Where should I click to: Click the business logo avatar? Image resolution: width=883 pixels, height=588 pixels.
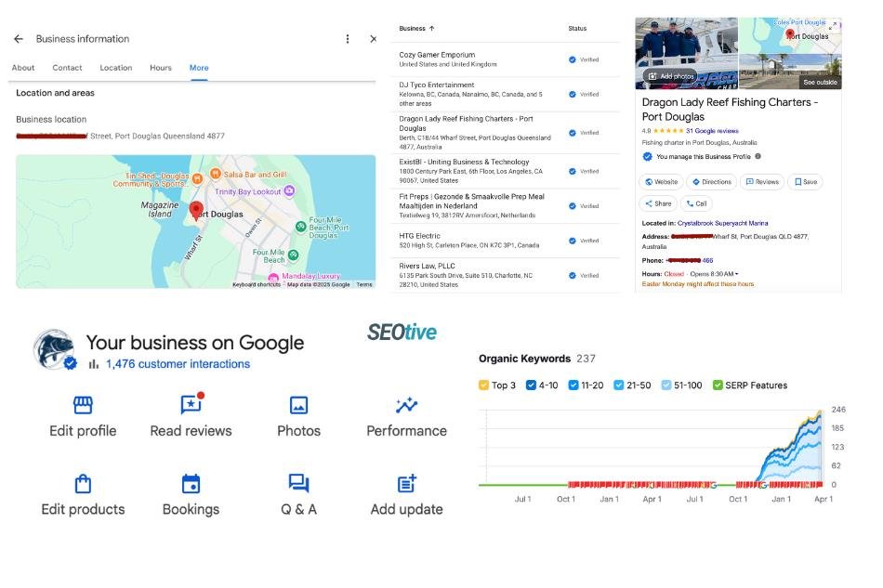pos(54,349)
